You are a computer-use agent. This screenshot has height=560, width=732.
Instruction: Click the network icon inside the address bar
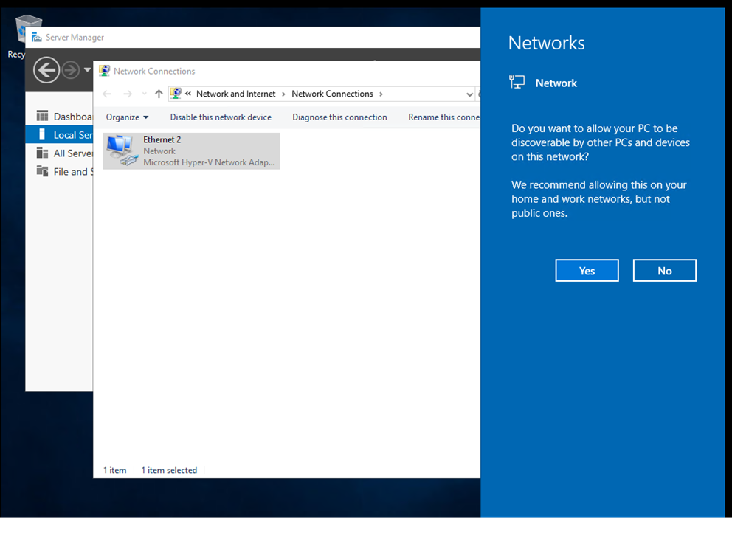[176, 94]
